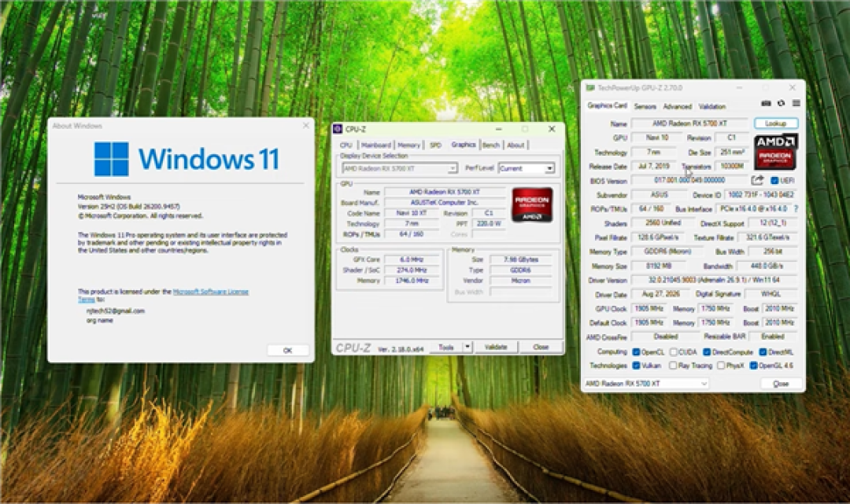This screenshot has height=504, width=850.
Task: Click the CPU-Z title bar app icon
Action: click(338, 129)
